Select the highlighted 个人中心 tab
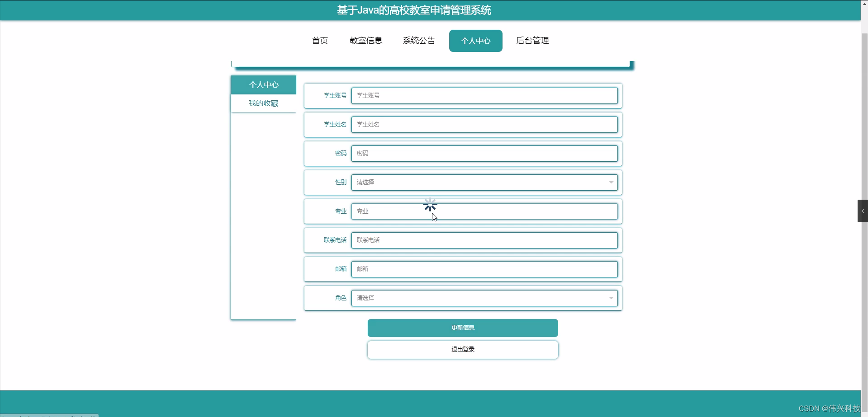Image resolution: width=868 pixels, height=417 pixels. point(475,41)
